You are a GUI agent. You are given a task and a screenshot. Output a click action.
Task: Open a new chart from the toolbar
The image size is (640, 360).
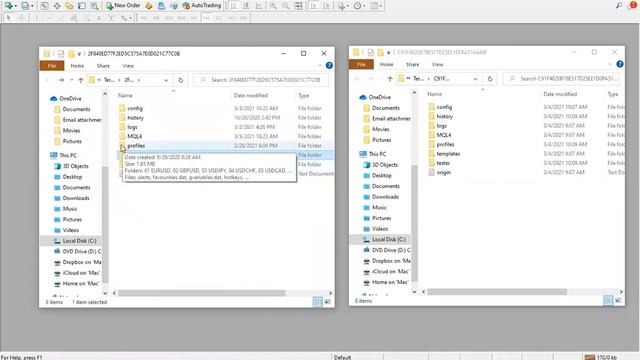(x=8, y=6)
